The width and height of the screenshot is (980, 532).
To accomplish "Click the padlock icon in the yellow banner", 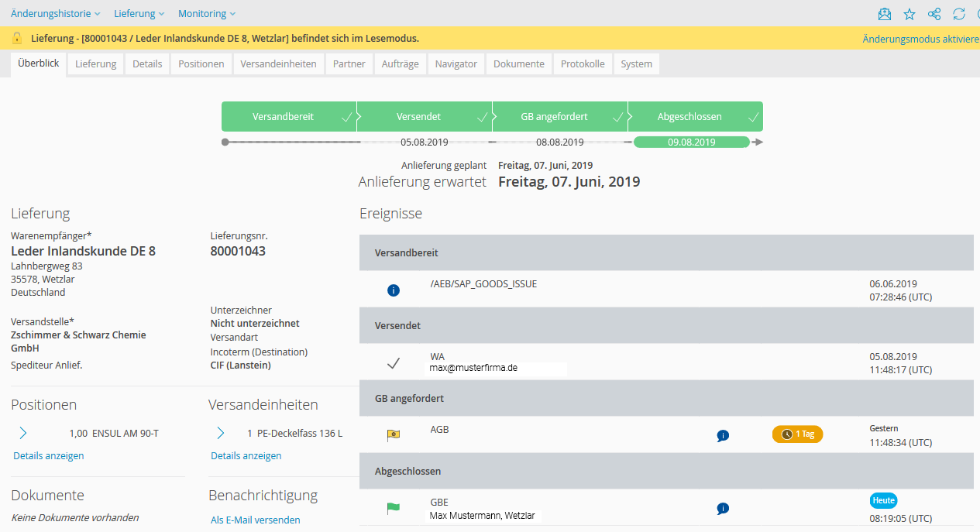I will point(17,36).
